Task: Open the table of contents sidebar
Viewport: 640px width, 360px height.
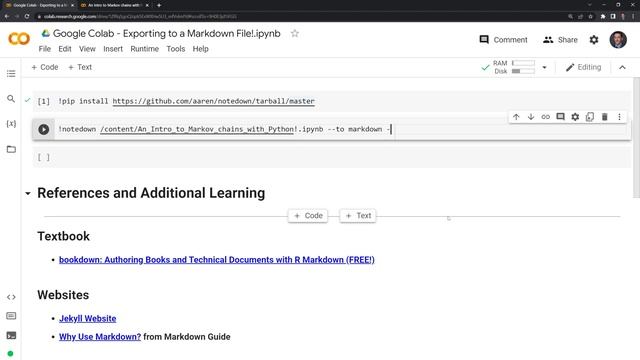Action: click(11, 73)
